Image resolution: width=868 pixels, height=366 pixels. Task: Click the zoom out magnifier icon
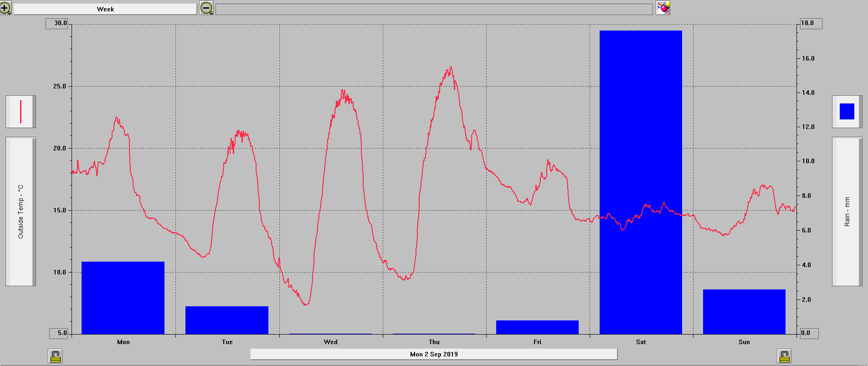206,8
